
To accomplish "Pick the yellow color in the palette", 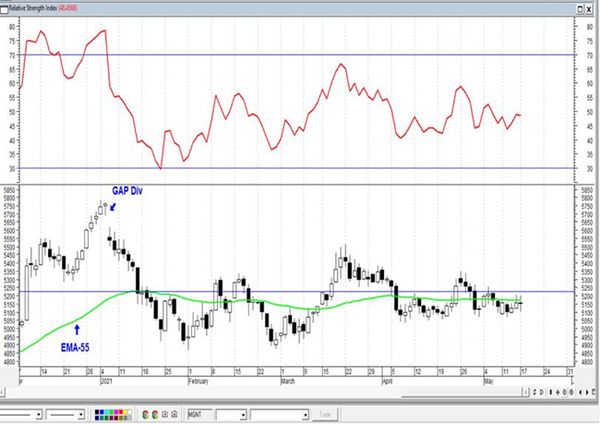I will (x=126, y=412).
